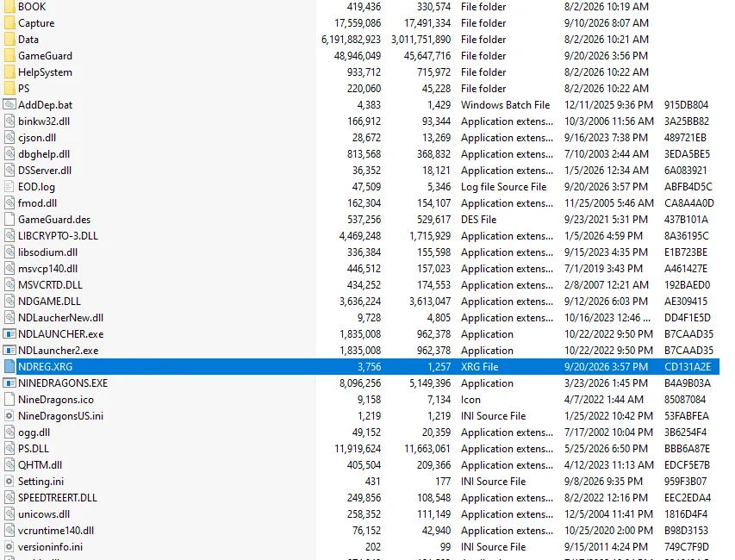The width and height of the screenshot is (735, 560).
Task: Click the XRG File type cell
Action: point(480,367)
